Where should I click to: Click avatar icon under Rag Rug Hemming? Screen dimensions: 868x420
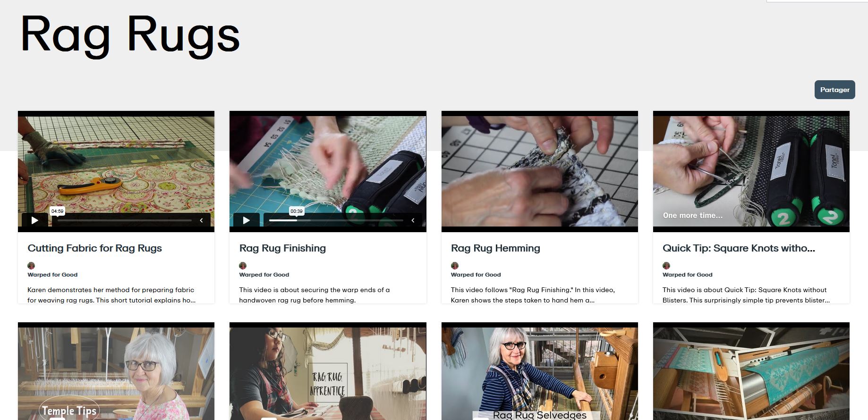pyautogui.click(x=455, y=266)
